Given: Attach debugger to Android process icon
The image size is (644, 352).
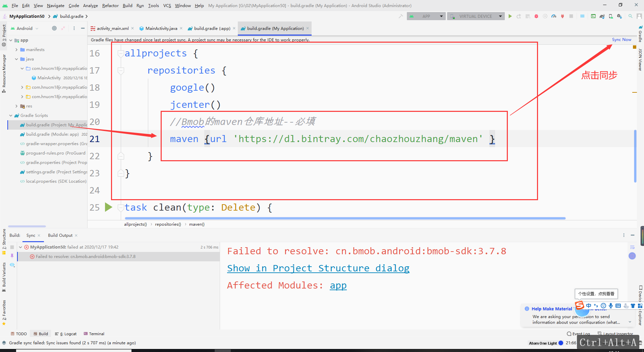Looking at the screenshot, I should pyautogui.click(x=562, y=16).
